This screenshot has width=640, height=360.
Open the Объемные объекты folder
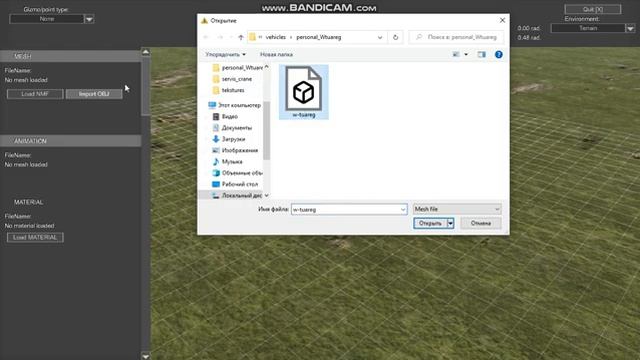pyautogui.click(x=237, y=173)
